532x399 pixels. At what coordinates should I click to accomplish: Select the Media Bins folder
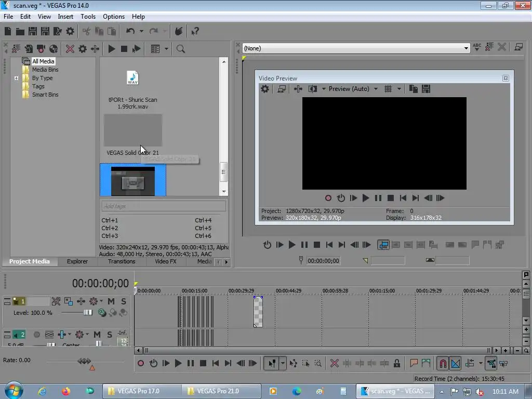45,70
